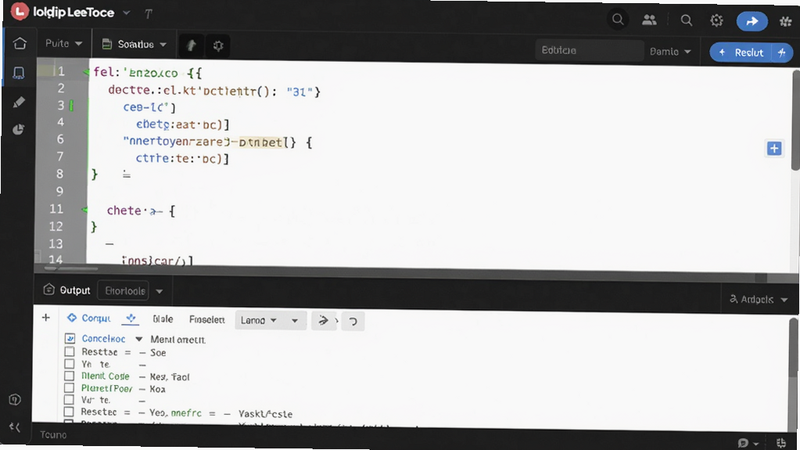Screen dimensions: 800x450
Task: Open settings gear in top header
Action: (717, 20)
